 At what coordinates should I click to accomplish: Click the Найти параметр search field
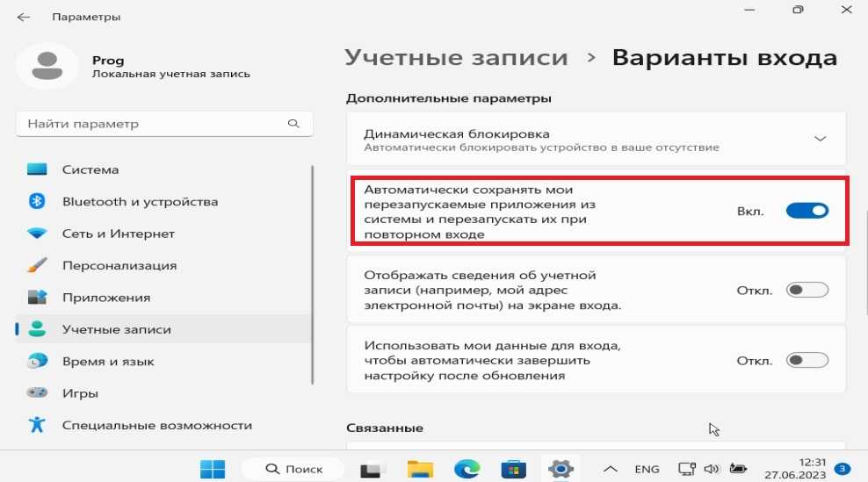click(164, 124)
